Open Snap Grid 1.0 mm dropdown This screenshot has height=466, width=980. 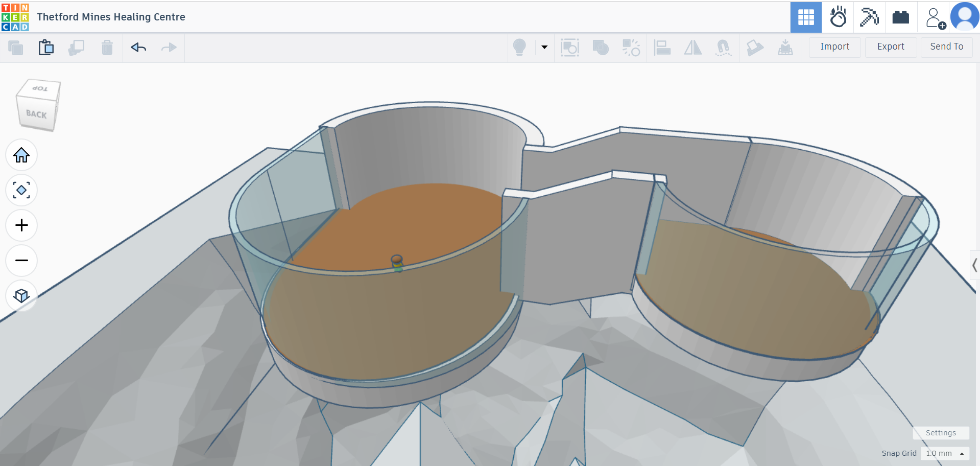click(945, 453)
